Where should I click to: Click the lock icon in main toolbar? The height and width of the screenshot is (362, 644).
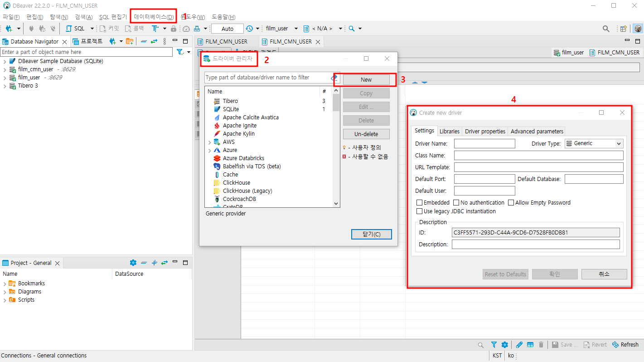(173, 29)
